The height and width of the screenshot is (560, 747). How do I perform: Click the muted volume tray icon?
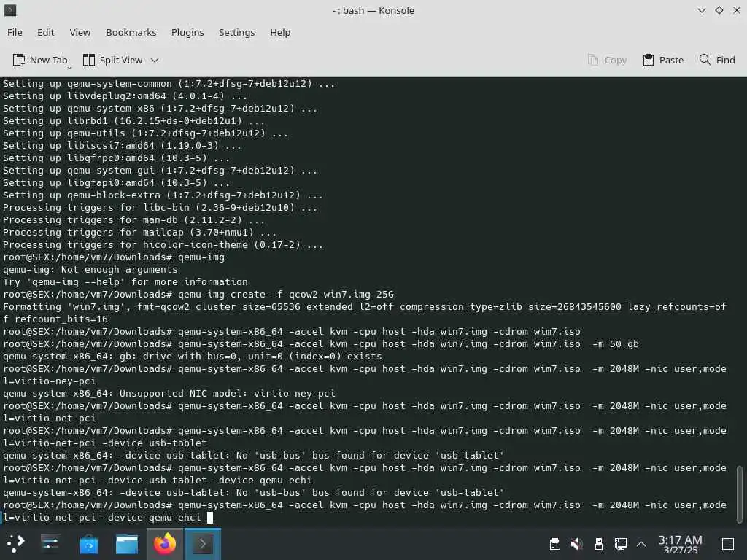pos(576,544)
